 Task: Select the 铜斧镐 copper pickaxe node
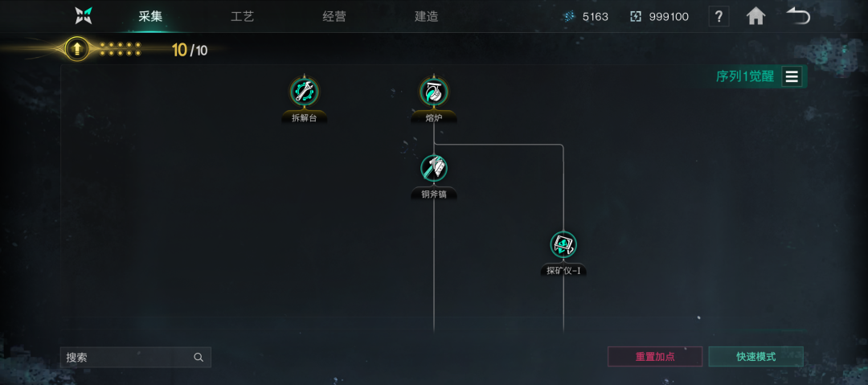pyautogui.click(x=434, y=168)
